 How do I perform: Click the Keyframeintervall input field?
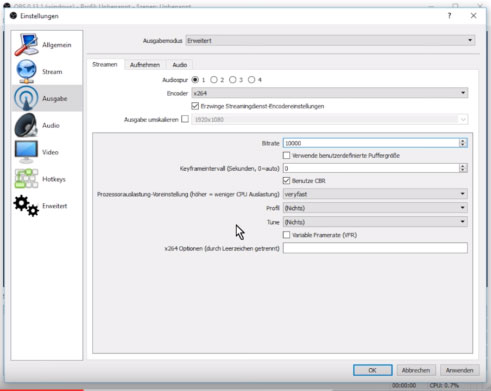[371, 168]
